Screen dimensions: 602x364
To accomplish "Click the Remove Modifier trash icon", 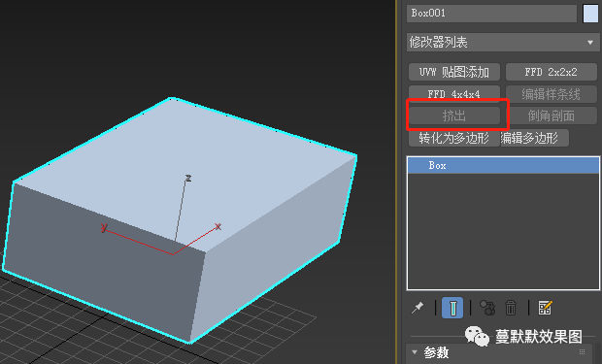I will 510,308.
